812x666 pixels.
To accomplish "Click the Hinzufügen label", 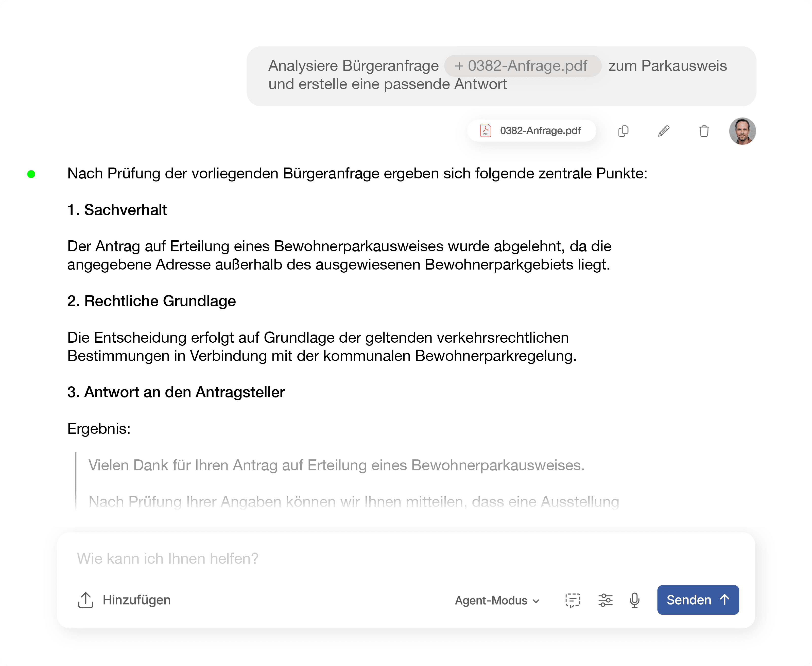I will pyautogui.click(x=136, y=600).
